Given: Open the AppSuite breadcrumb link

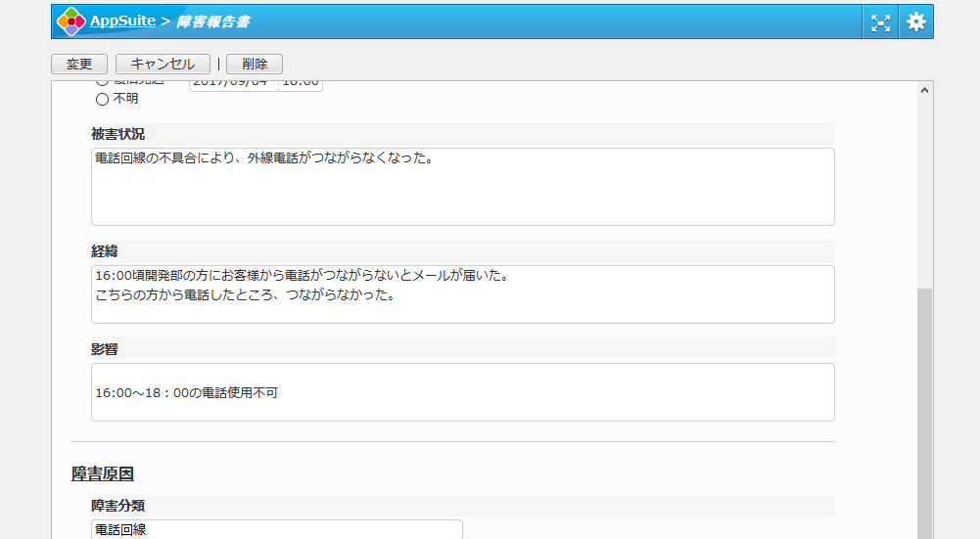Looking at the screenshot, I should (122, 21).
